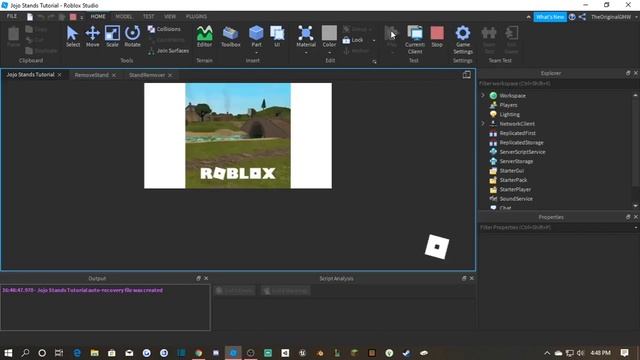Viewport: 640px width, 360px height.
Task: Open the TheOriginalGMW account dropdown
Action: tap(636, 17)
